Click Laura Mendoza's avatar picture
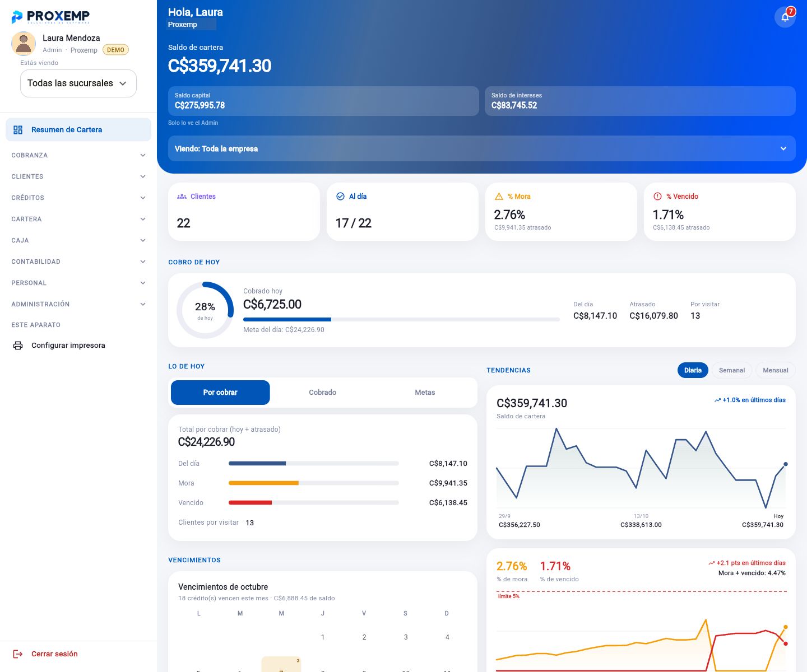Viewport: 807px width, 672px height. point(24,44)
